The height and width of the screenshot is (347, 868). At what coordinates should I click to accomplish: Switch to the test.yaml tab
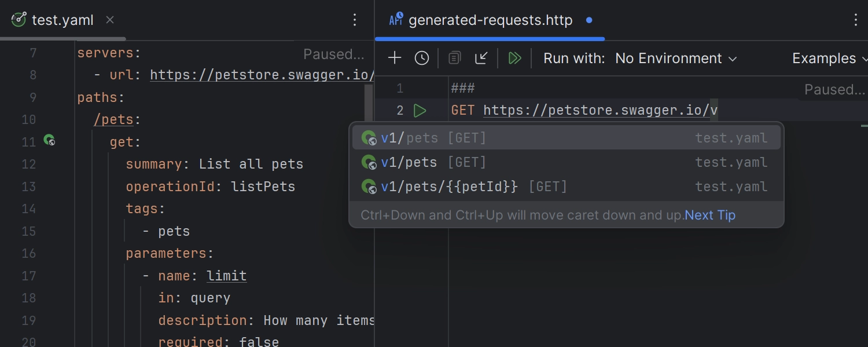62,20
